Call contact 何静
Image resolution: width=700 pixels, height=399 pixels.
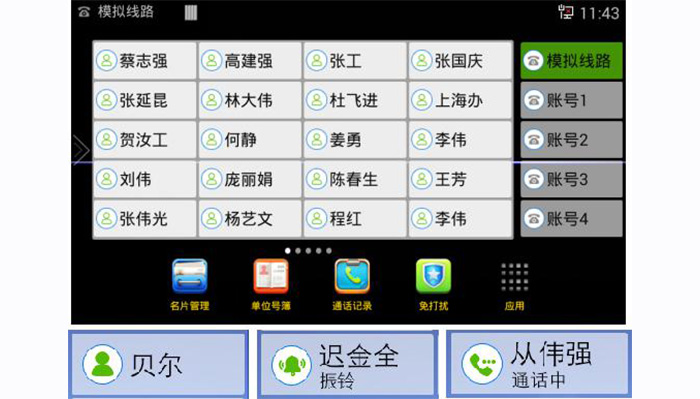250,140
